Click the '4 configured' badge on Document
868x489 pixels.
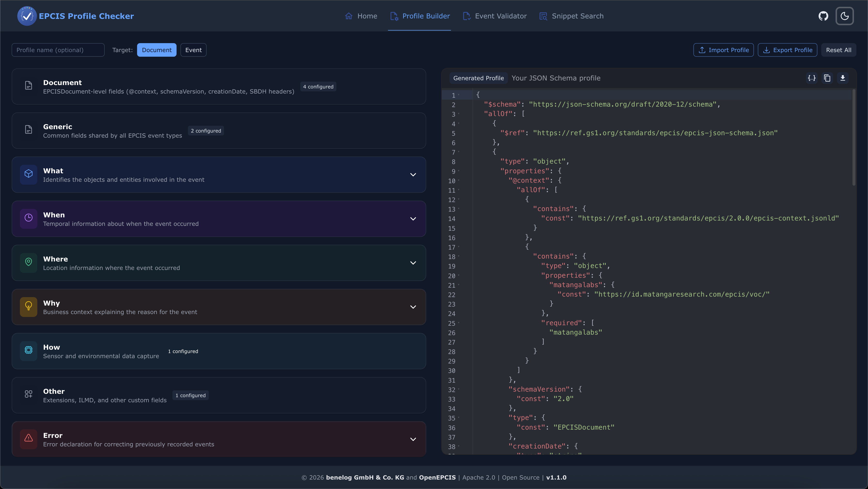click(x=318, y=87)
